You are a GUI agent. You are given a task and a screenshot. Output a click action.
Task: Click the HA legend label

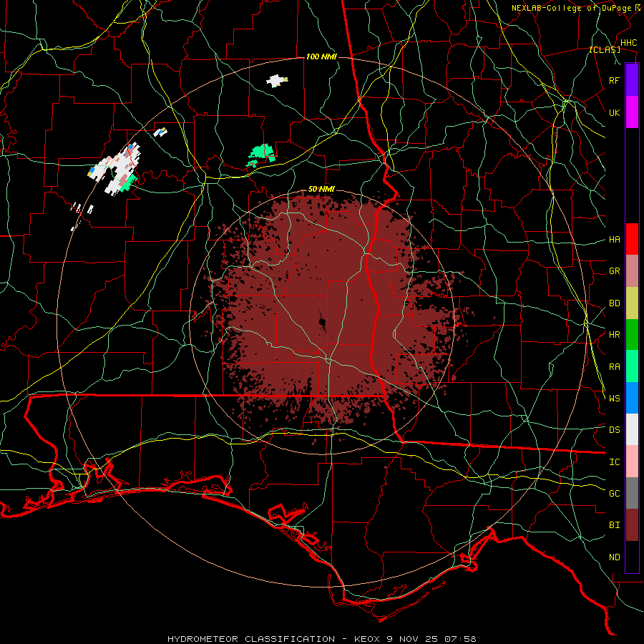[615, 239]
